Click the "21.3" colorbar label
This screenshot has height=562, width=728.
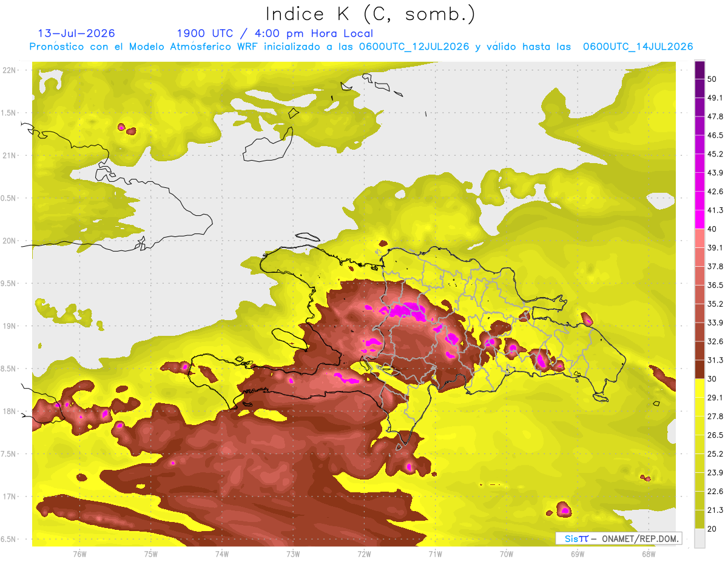[x=715, y=510]
